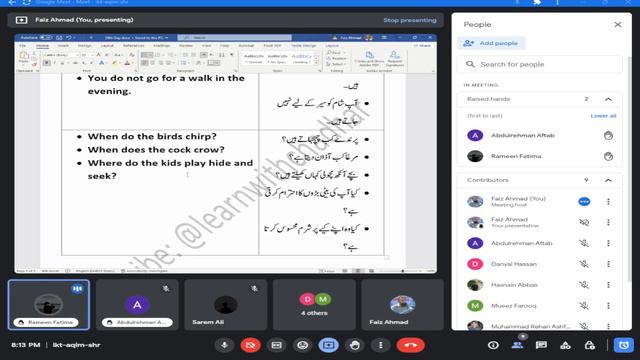The image size is (640, 360).
Task: Open the 4 others participant tile
Action: [x=314, y=304]
